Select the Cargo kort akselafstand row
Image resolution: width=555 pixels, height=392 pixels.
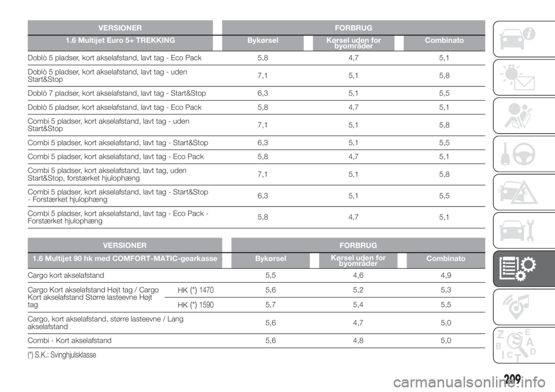click(x=256, y=275)
